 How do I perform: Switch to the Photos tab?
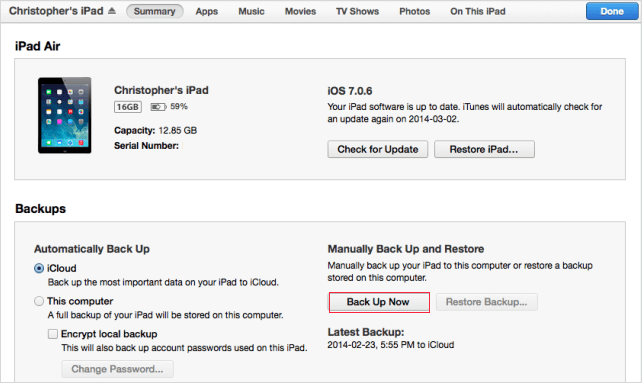click(x=415, y=11)
